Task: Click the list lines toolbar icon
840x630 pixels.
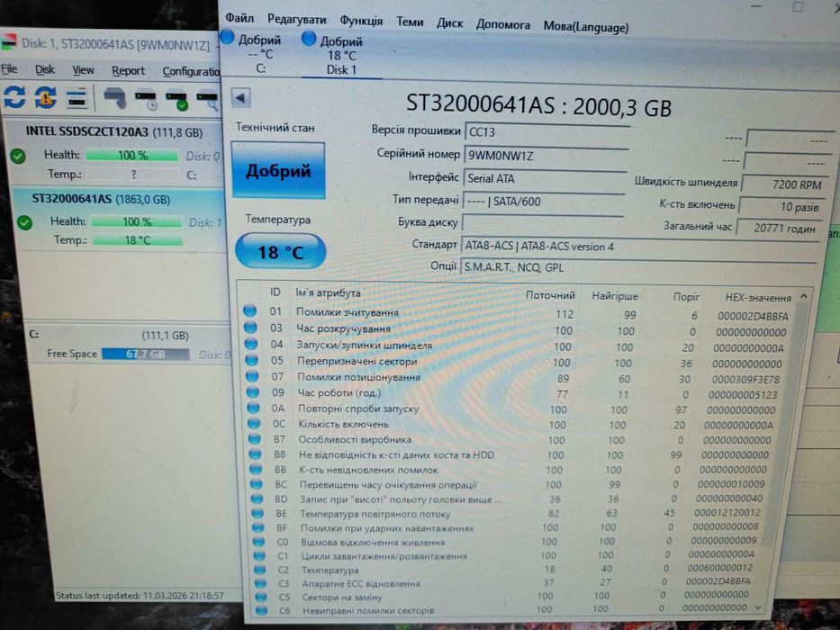Action: (77, 99)
